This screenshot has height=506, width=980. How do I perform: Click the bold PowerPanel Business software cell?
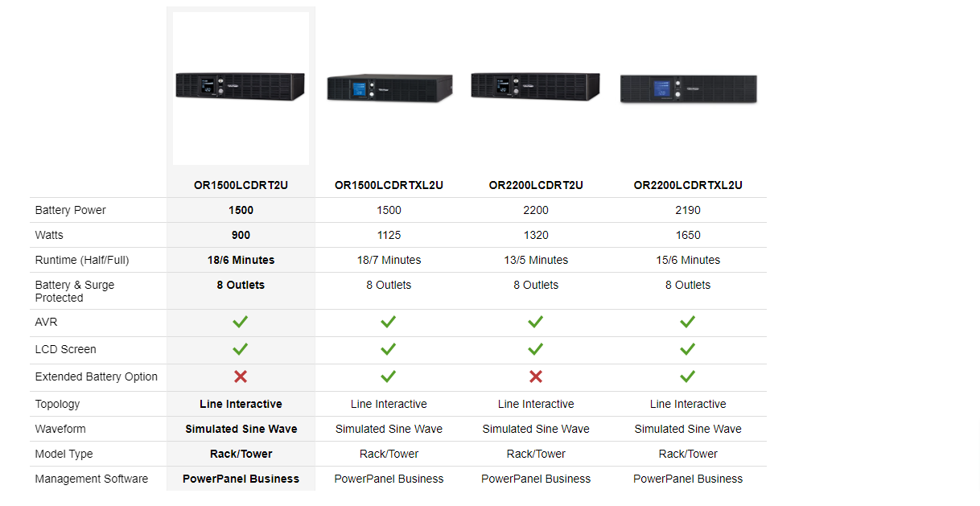241,479
